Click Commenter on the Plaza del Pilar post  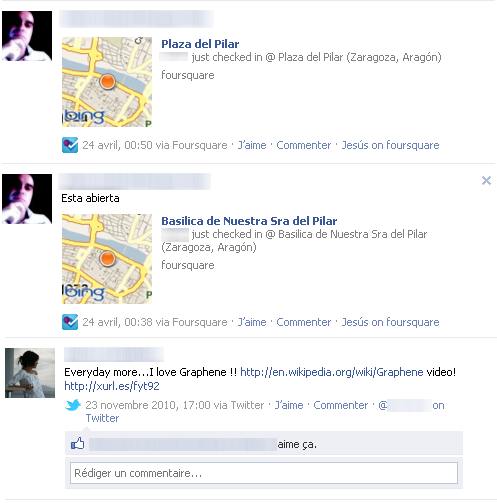(304, 145)
